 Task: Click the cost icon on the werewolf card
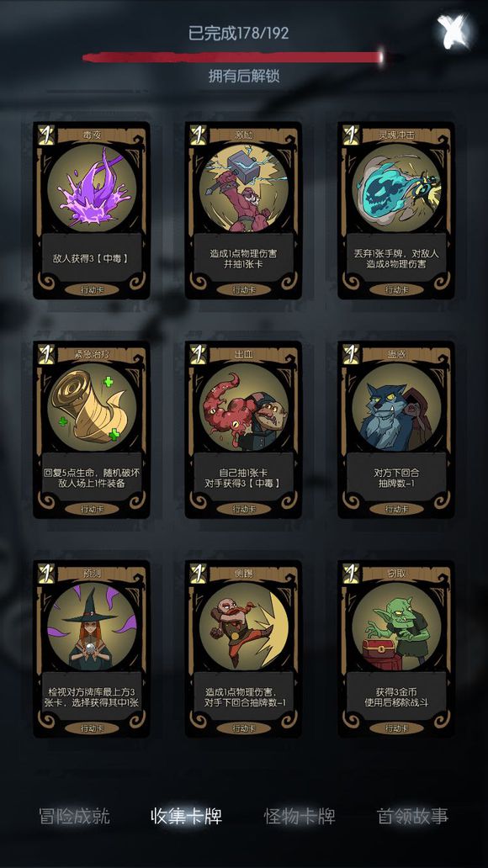coord(351,354)
